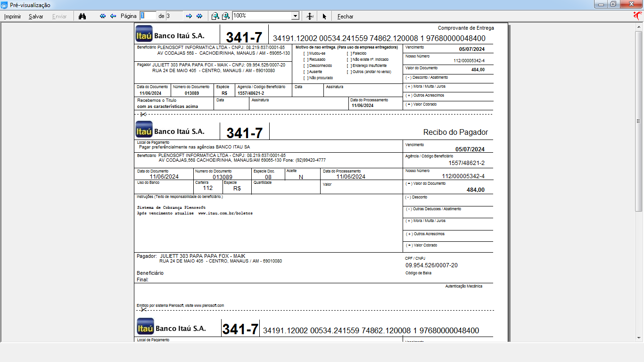Open the zoom percentage dropdown arrow
The height and width of the screenshot is (362, 644).
(x=295, y=16)
